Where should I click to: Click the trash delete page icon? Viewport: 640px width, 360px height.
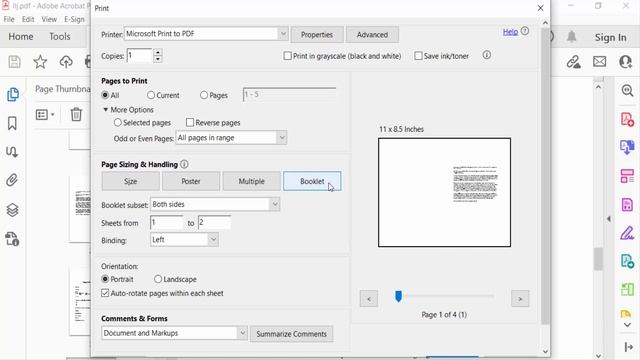[76, 114]
